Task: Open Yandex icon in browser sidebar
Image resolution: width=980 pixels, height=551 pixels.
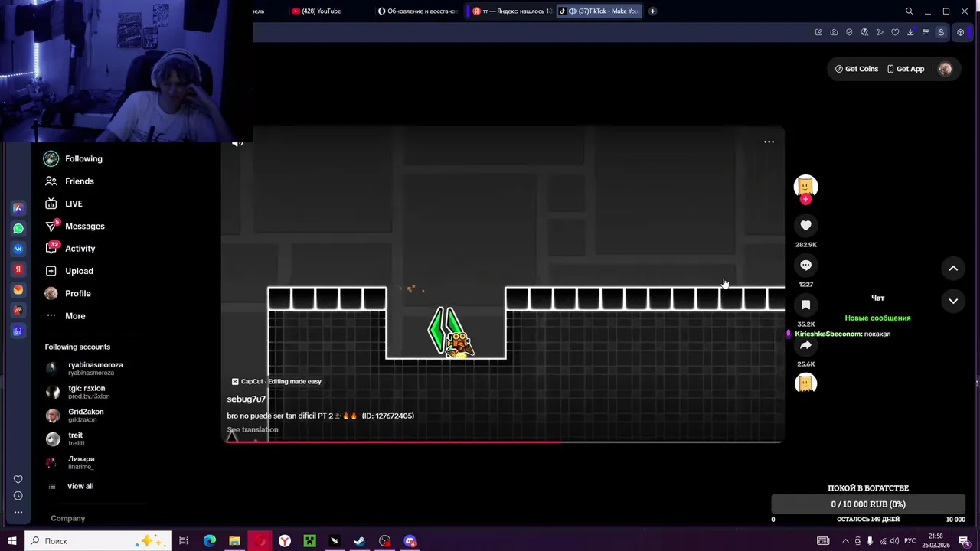Action: tap(18, 269)
